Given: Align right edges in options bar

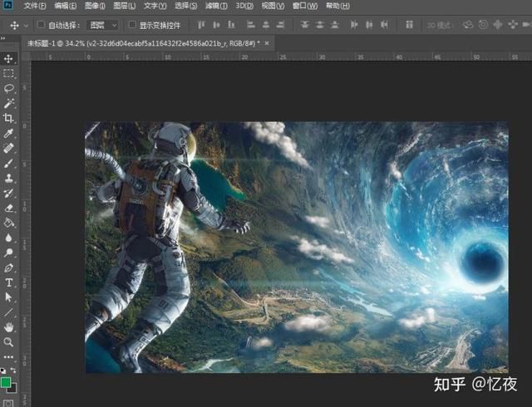Looking at the screenshot, I should (x=281, y=25).
